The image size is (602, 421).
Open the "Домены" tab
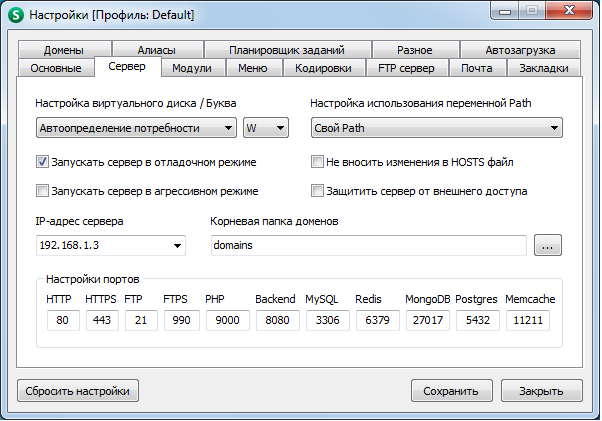[x=65, y=50]
